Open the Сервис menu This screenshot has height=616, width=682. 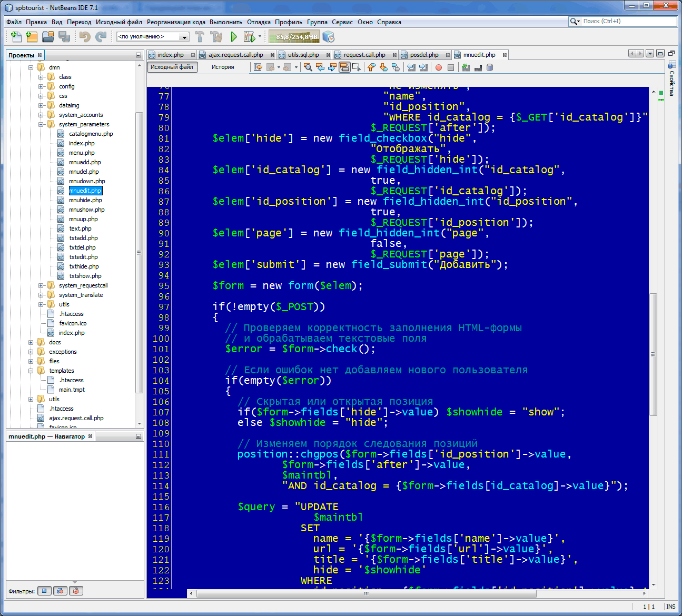pos(342,22)
